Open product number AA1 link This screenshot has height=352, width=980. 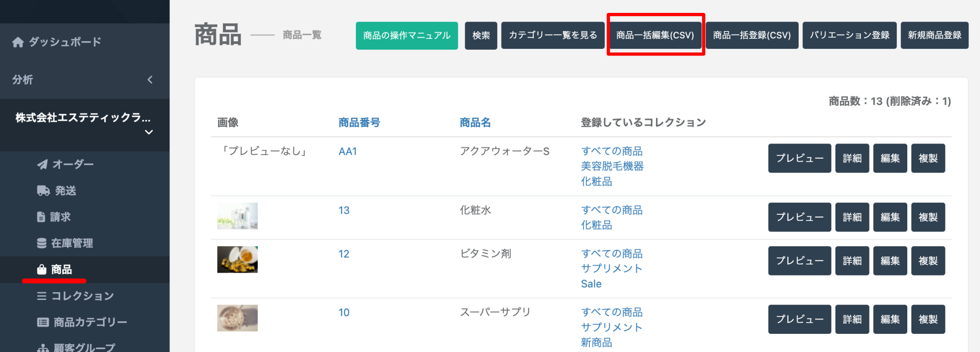tap(347, 152)
